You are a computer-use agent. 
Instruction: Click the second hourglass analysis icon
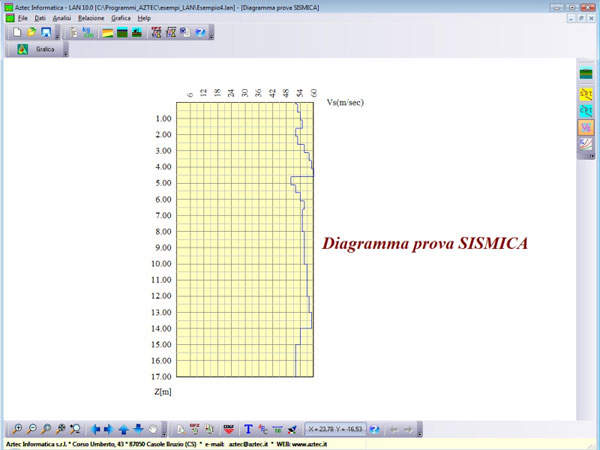coord(171,33)
